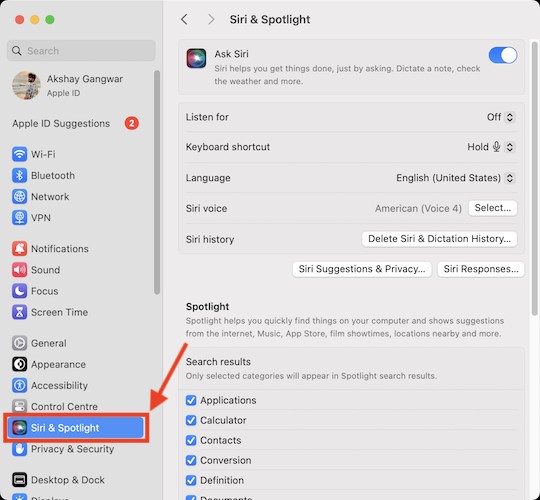Click the Search results heading
Viewport: 540px width, 500px height.
click(x=218, y=362)
